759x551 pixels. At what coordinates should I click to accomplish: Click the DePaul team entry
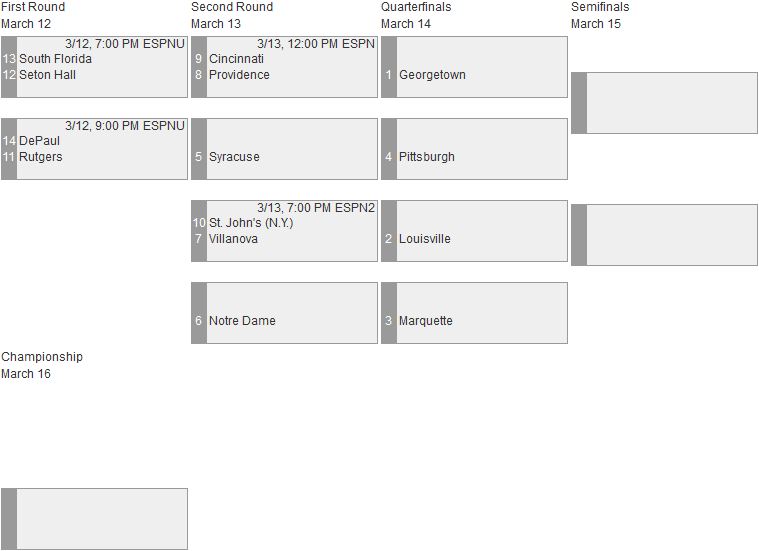pyautogui.click(x=39, y=140)
